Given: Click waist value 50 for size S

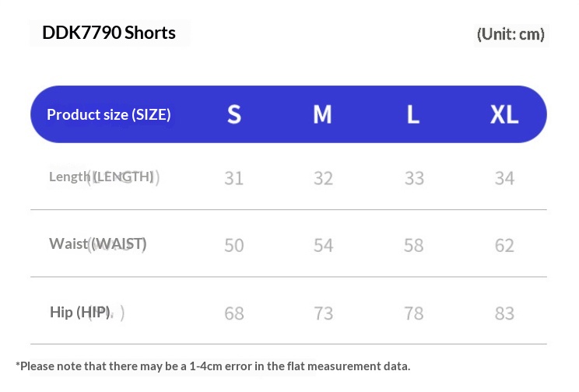Looking at the screenshot, I should 233,246.
